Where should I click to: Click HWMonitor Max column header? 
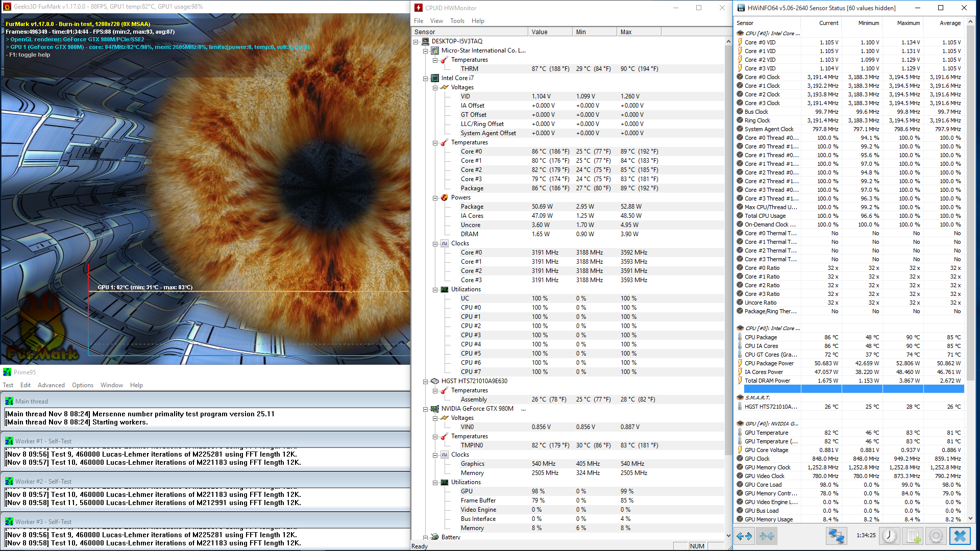pos(639,32)
